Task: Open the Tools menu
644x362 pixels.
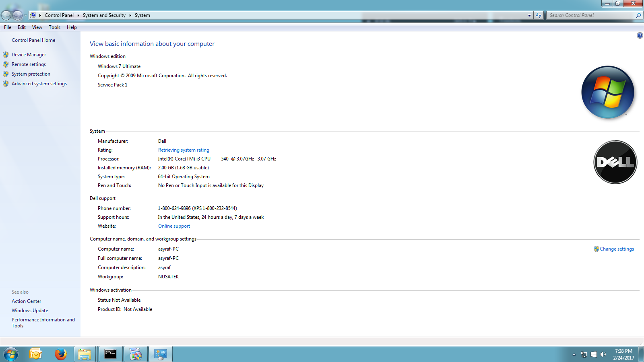Action: click(54, 27)
